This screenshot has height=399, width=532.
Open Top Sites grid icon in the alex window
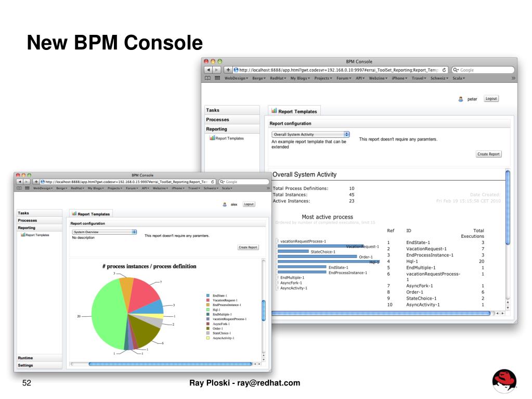(27, 188)
